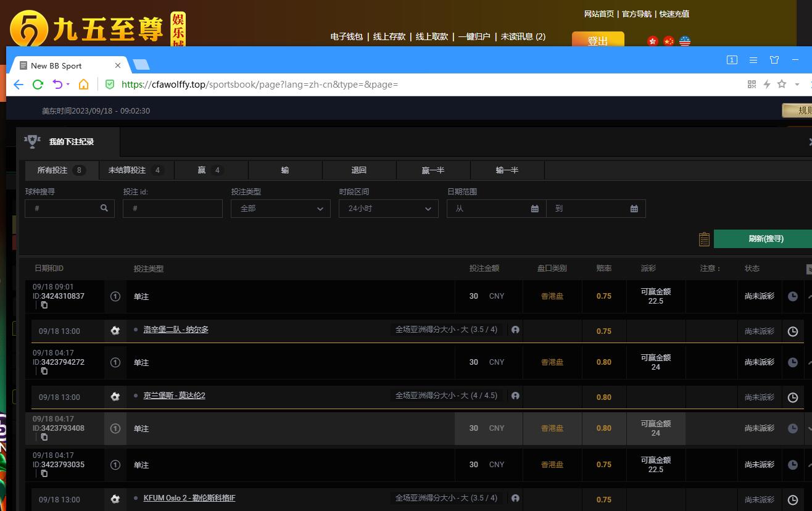Open the 时段区间 dropdown showing 24小时
Image resolution: width=812 pixels, height=511 pixels.
tap(388, 209)
